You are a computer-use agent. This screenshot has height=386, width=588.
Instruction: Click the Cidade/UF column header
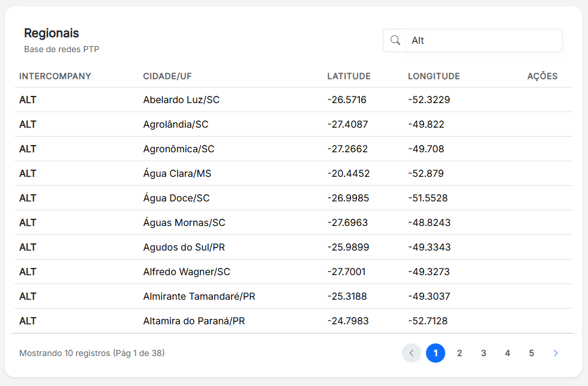[x=167, y=76]
